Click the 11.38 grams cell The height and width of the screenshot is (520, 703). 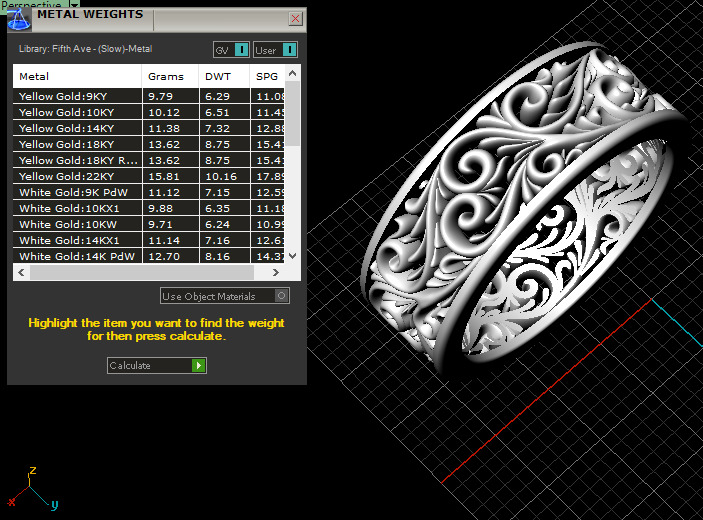170,128
